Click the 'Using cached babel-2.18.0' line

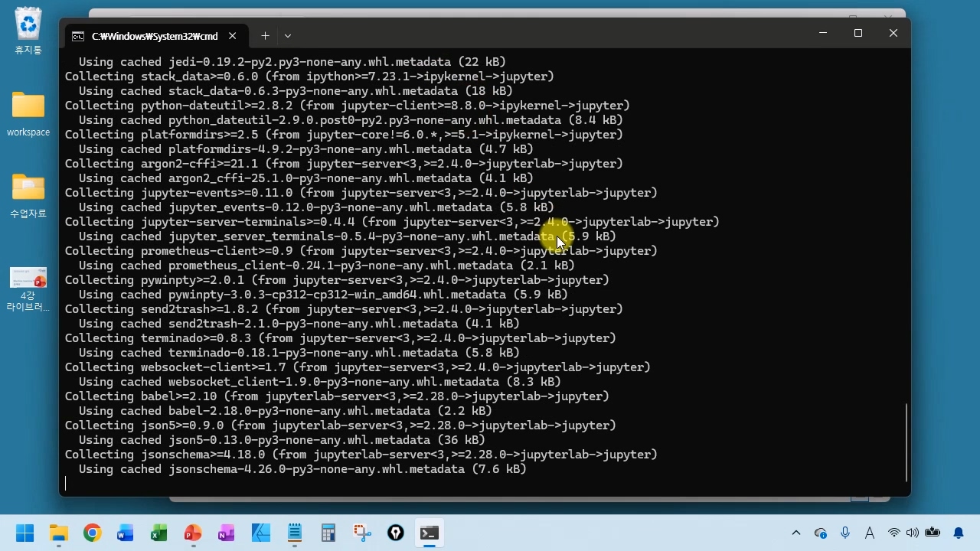point(286,411)
